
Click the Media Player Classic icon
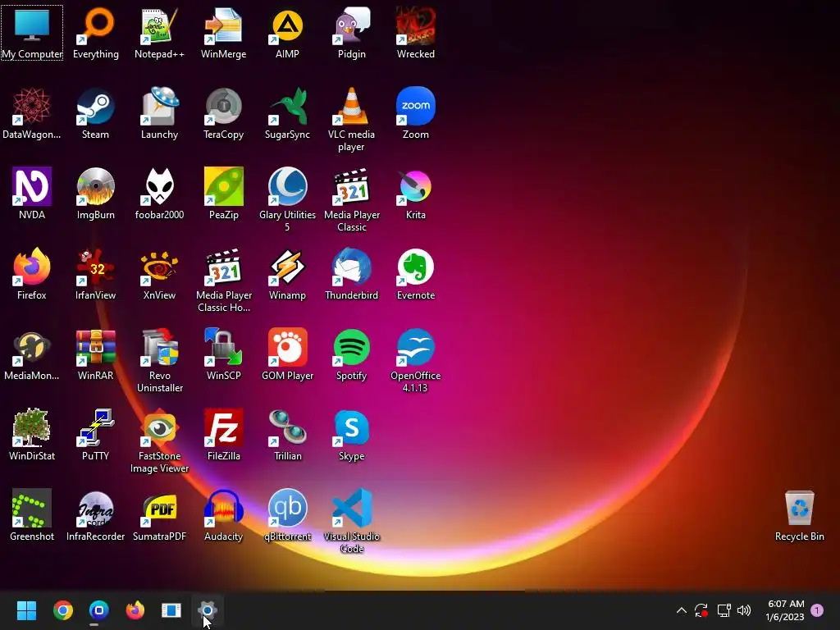pos(352,186)
